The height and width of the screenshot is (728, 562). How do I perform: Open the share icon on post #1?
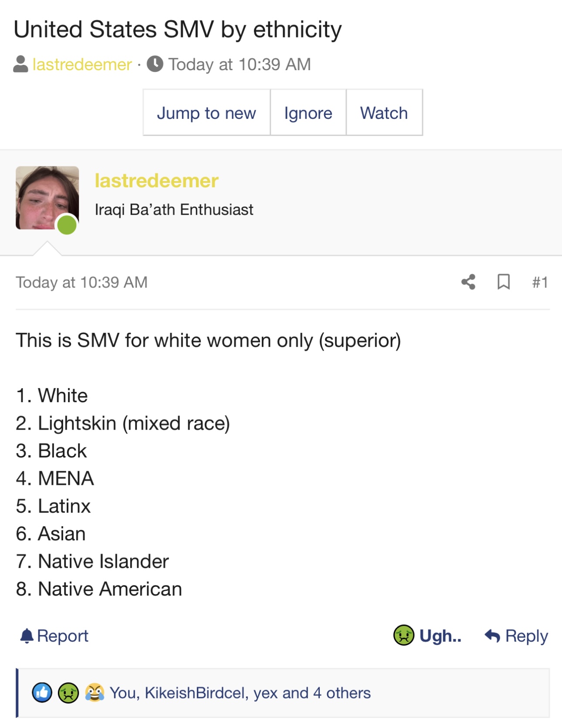coord(468,282)
